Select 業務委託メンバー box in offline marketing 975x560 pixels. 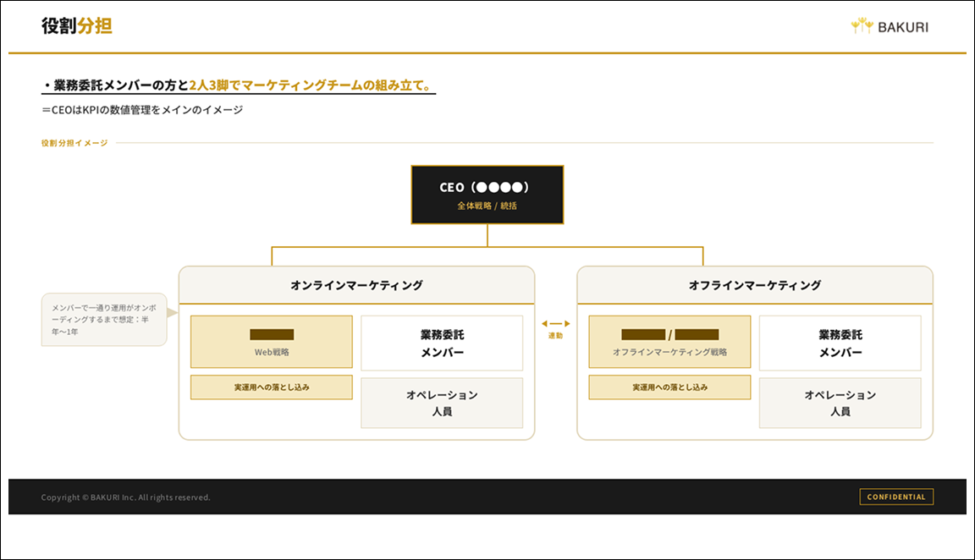(x=840, y=343)
